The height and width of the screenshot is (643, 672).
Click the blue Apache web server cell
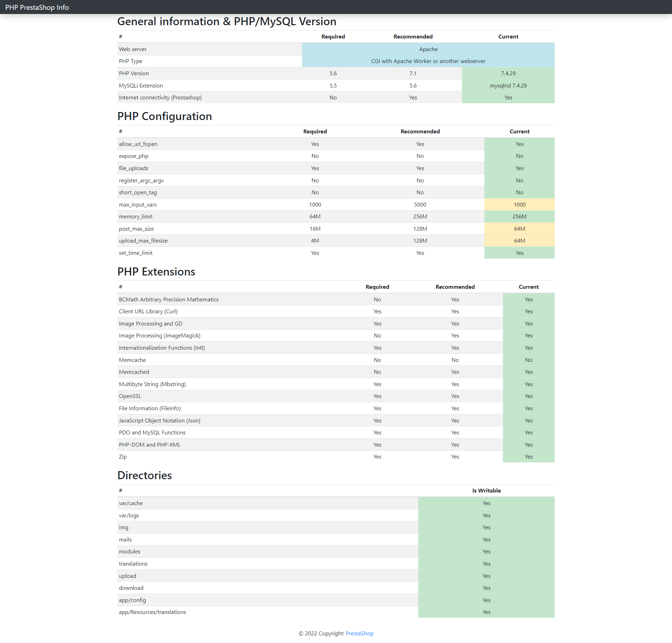click(428, 49)
